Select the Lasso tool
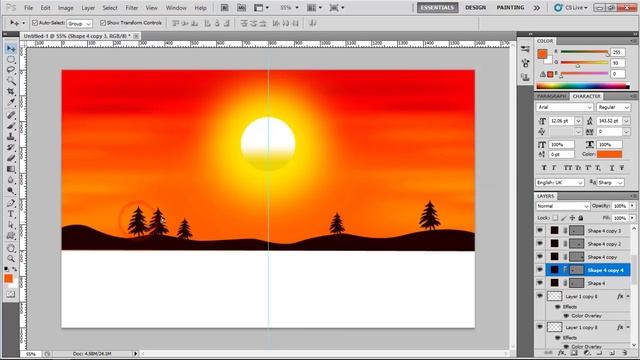The height and width of the screenshot is (360, 640). click(11, 70)
